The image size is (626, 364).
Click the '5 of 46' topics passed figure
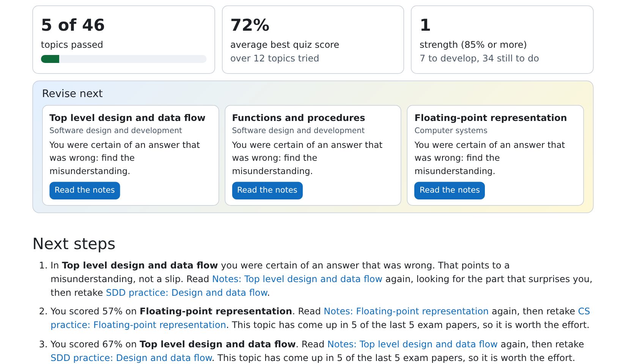tap(73, 25)
